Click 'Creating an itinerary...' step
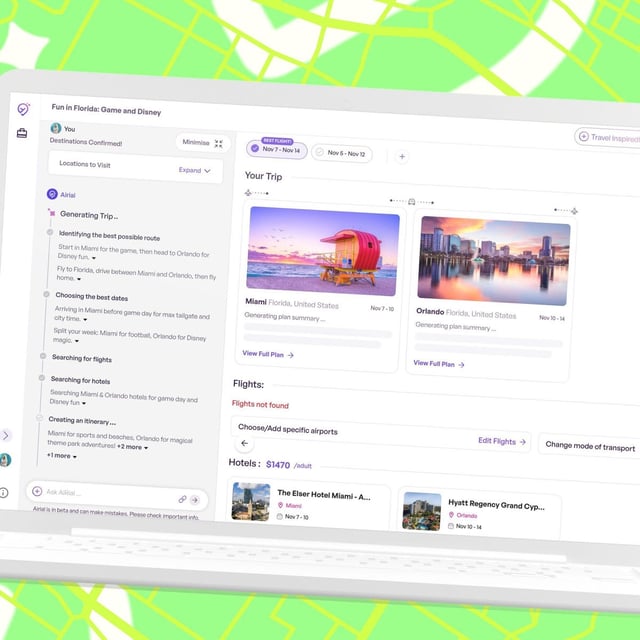The height and width of the screenshot is (640, 640). [82, 420]
